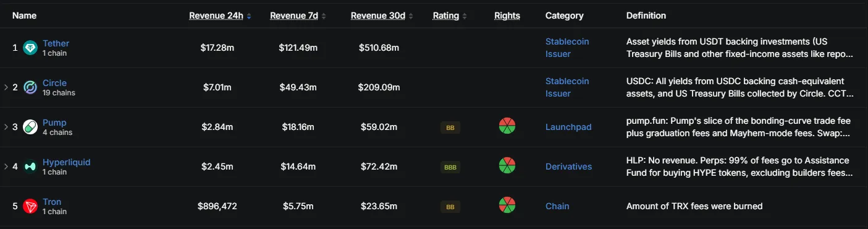The width and height of the screenshot is (868, 229).
Task: Click the Tether logo icon
Action: [30, 48]
